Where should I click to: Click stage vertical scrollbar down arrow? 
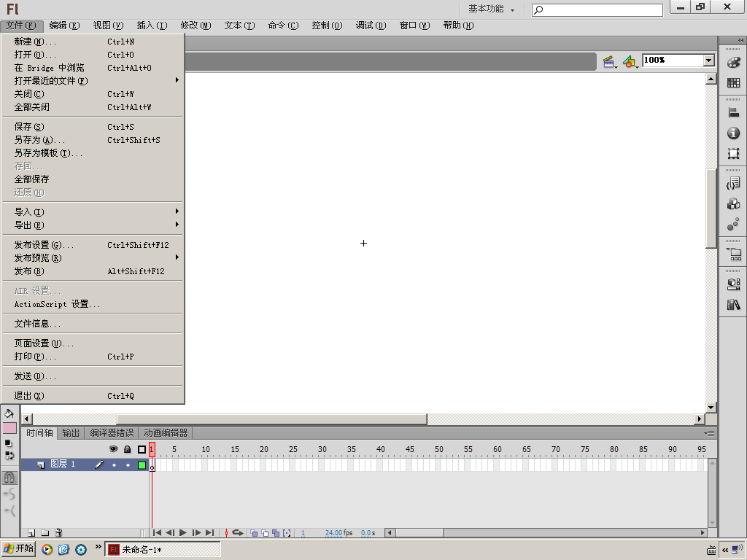pos(711,408)
